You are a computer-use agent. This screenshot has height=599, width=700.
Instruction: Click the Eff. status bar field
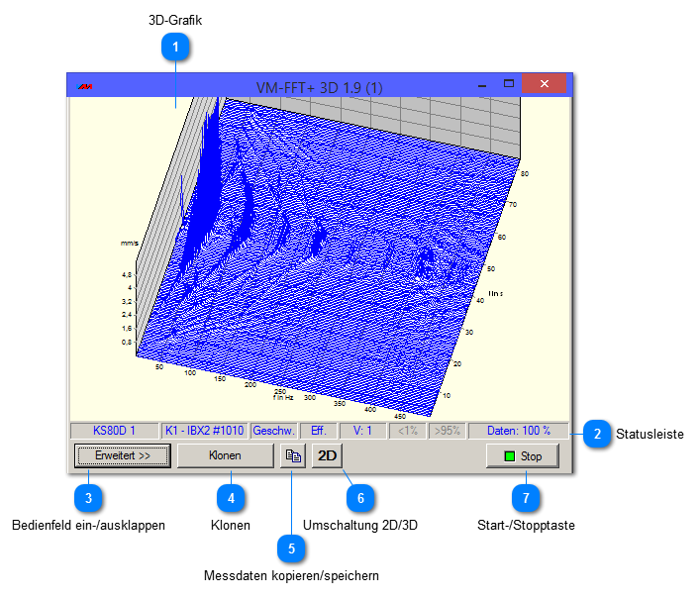[318, 431]
